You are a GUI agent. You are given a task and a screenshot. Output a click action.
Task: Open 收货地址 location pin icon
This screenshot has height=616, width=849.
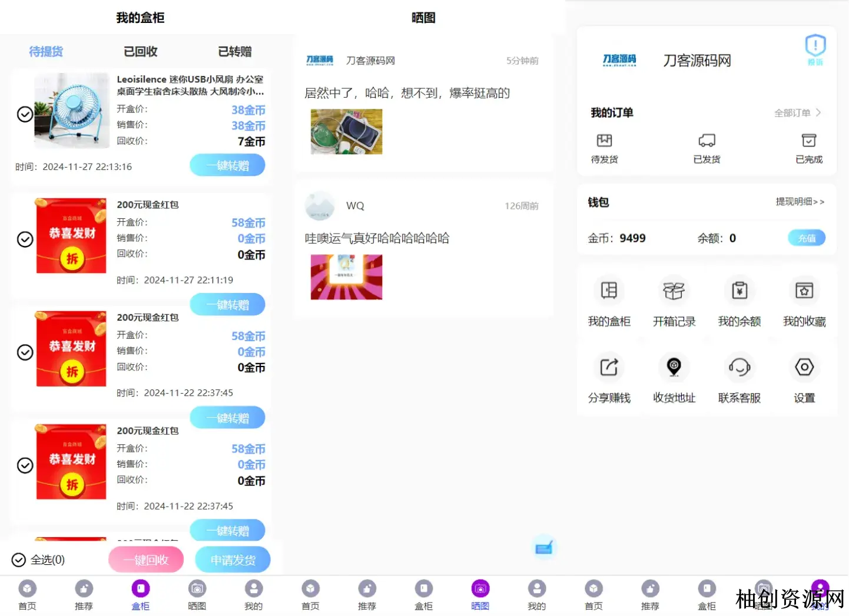click(674, 367)
